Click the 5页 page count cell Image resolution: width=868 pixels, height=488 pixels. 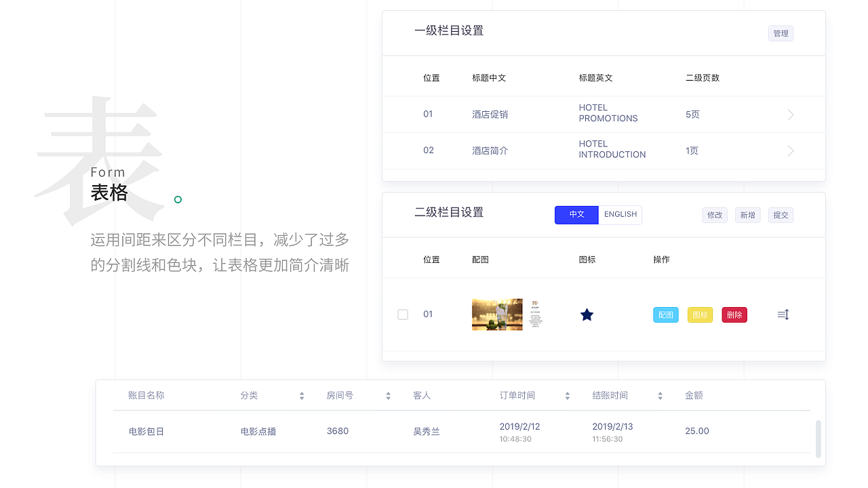click(x=692, y=115)
